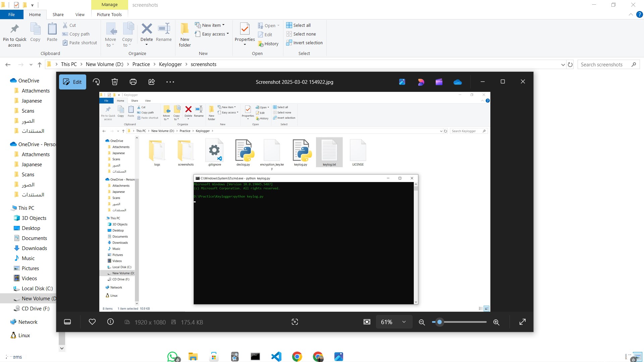Open the History button in ribbon
644x362 pixels.
tap(268, 44)
